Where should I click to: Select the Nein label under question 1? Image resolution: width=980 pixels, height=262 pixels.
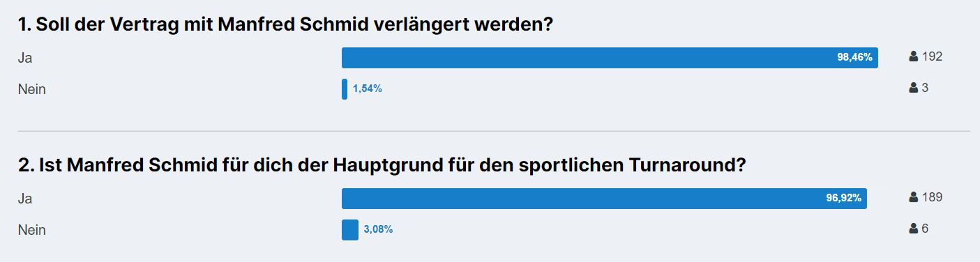[31, 90]
